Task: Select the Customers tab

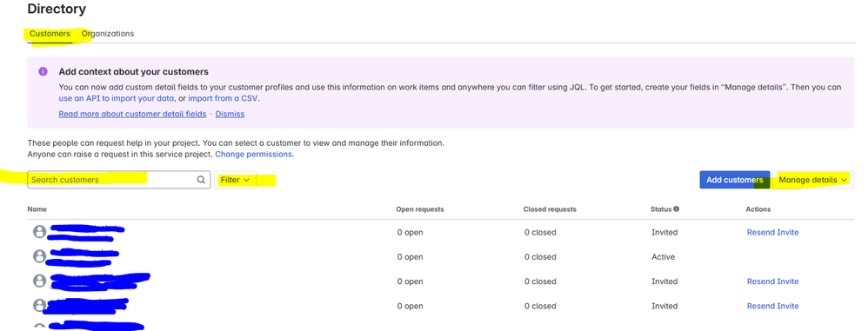Action: tap(50, 34)
